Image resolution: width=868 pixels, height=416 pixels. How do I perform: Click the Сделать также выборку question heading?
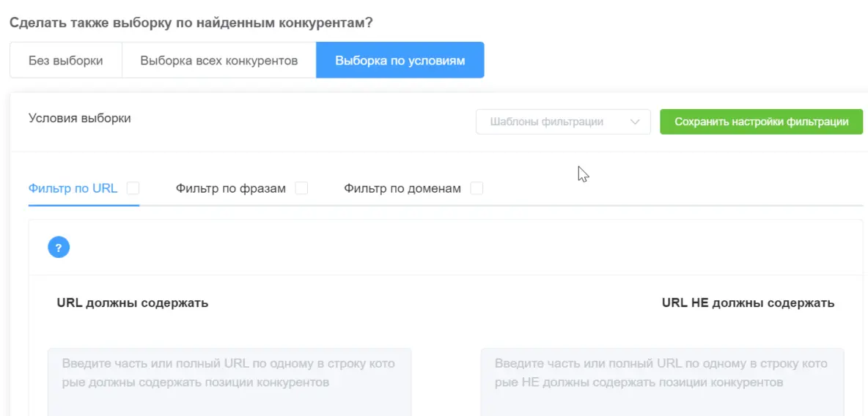coord(191,23)
